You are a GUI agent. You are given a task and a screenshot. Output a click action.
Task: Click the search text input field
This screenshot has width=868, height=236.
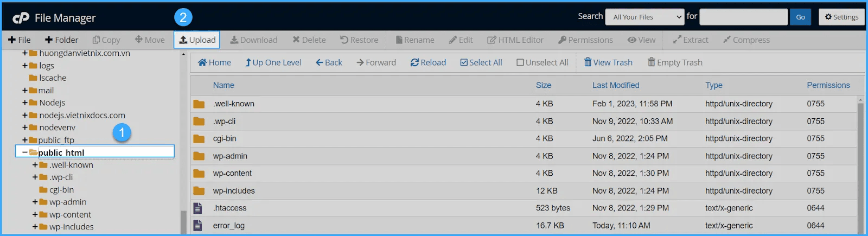743,17
